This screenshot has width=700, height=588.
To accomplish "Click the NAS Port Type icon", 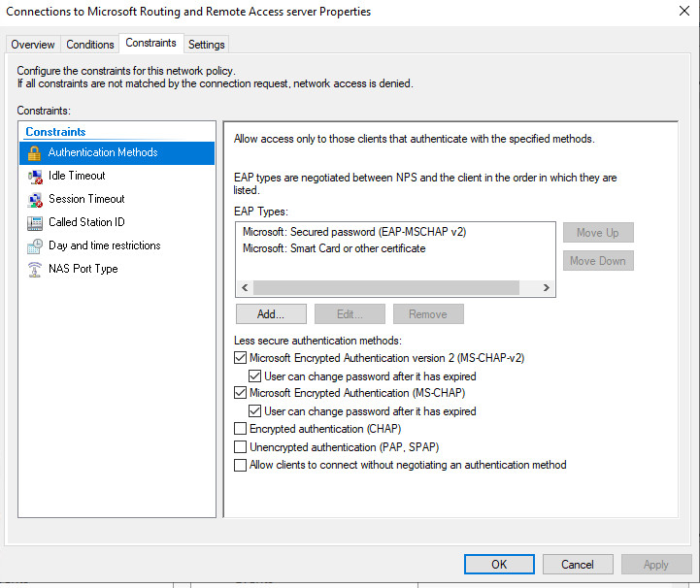I will click(34, 269).
